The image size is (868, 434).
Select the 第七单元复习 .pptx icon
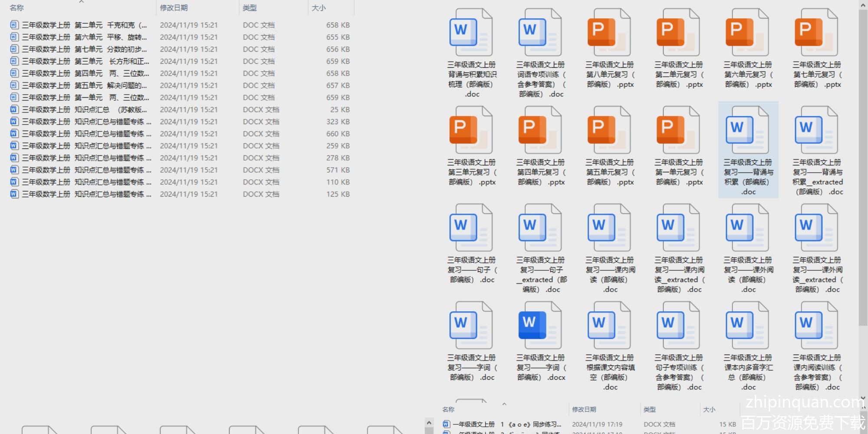coord(816,33)
